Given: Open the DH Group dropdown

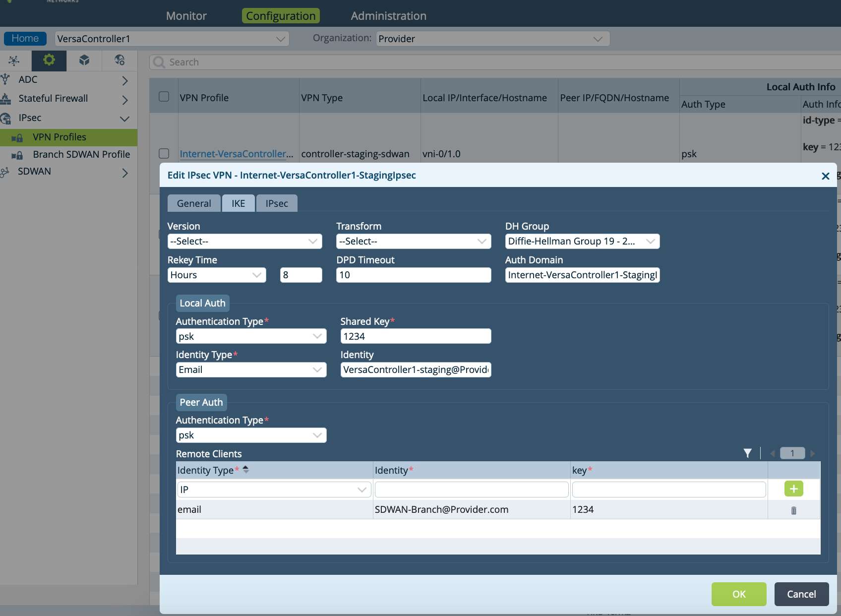Looking at the screenshot, I should pos(582,242).
